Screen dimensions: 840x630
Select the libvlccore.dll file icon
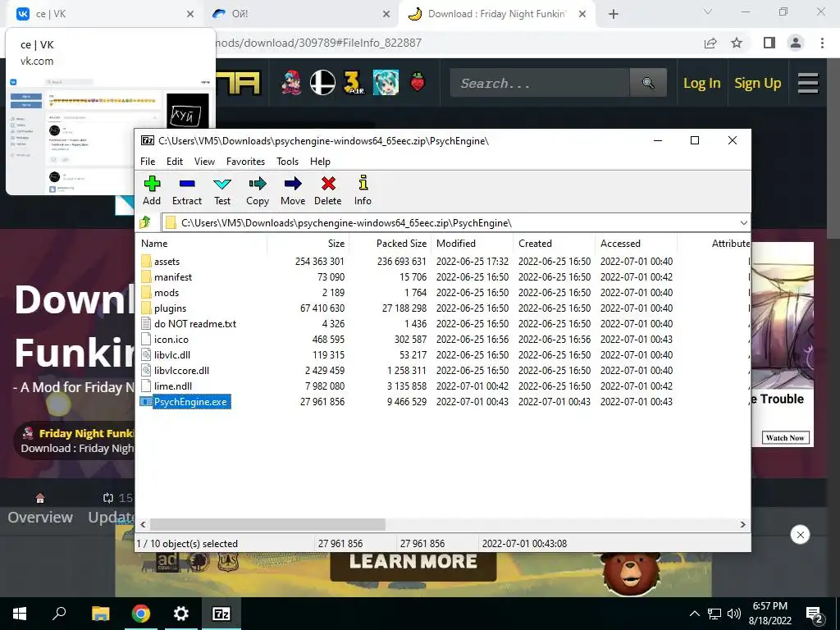click(x=146, y=370)
